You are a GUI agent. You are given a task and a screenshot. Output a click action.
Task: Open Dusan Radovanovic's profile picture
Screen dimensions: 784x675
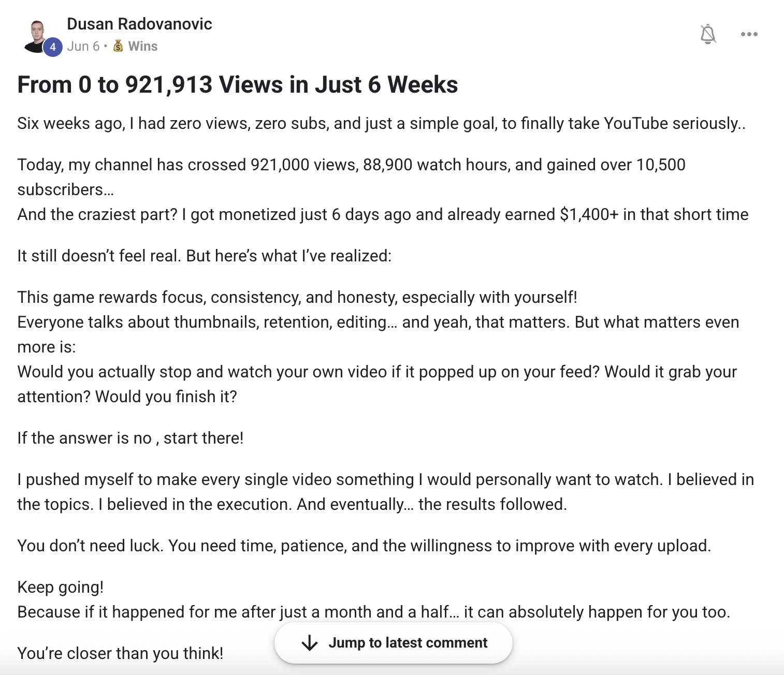pos(37,36)
